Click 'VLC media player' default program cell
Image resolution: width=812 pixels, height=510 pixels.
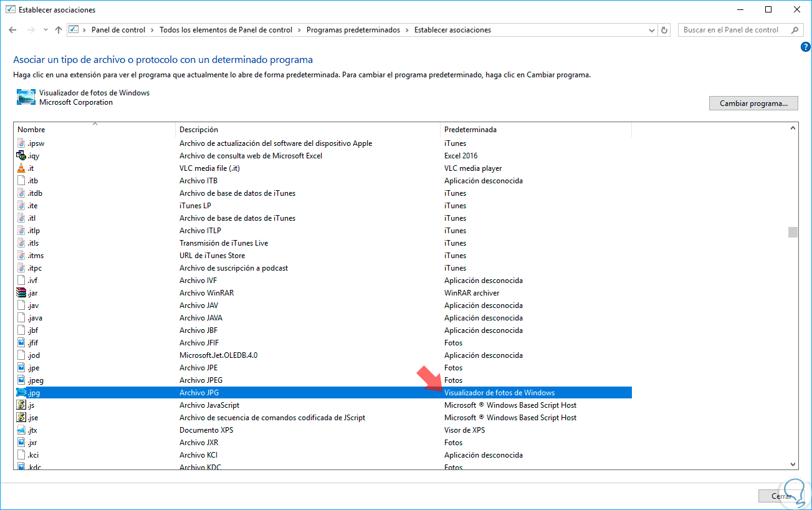click(x=473, y=168)
